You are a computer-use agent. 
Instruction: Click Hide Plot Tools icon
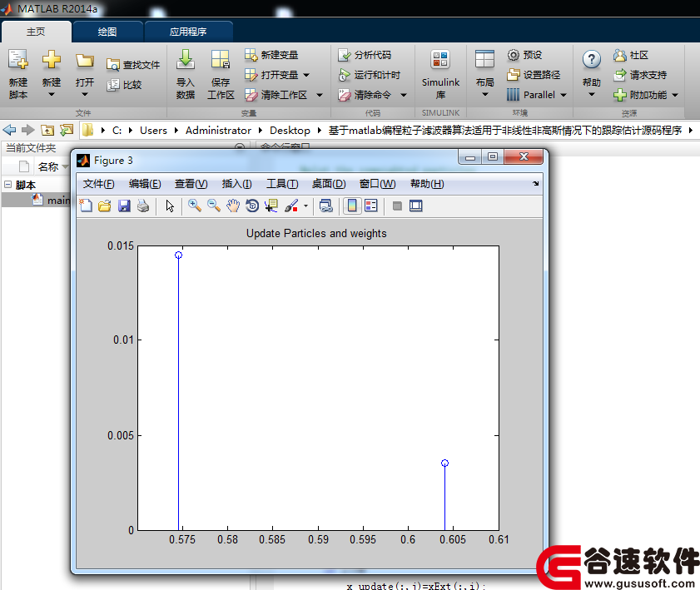[x=397, y=206]
